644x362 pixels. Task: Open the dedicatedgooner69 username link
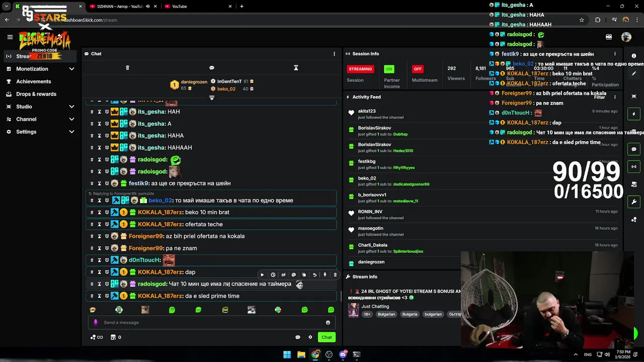point(411,185)
